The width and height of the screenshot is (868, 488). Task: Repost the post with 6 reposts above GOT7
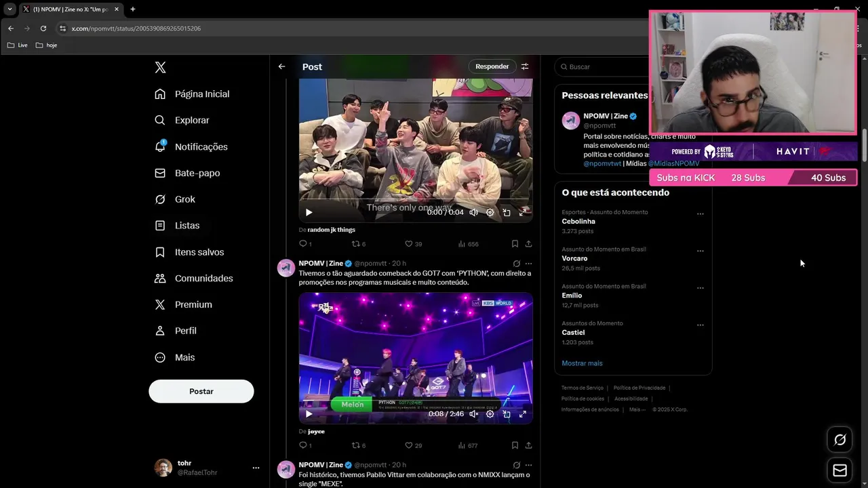[358, 244]
